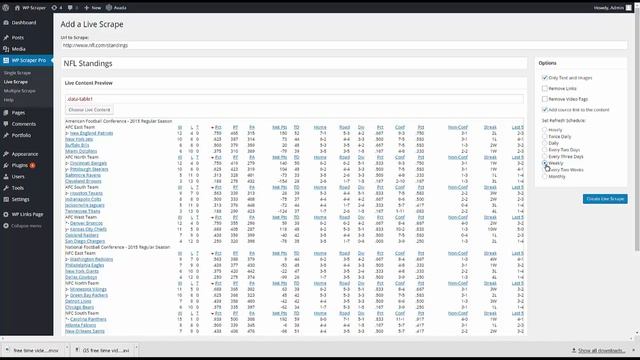Click the Comments sidebar icon
Image resolution: width=640 pixels, height=360 pixels.
click(6, 124)
